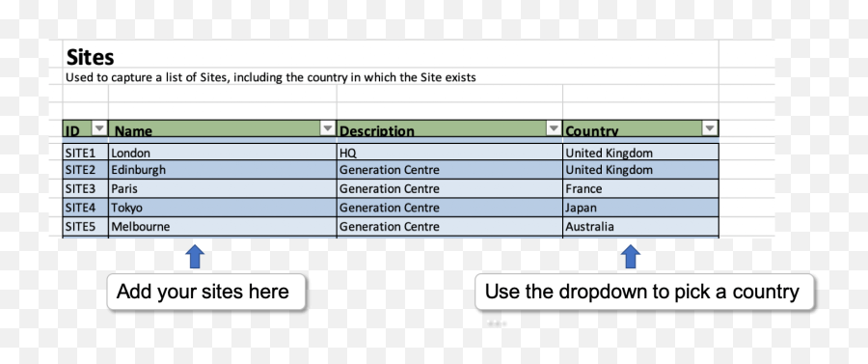Select the Tokyo name cell
The width and height of the screenshot is (868, 364).
223,208
